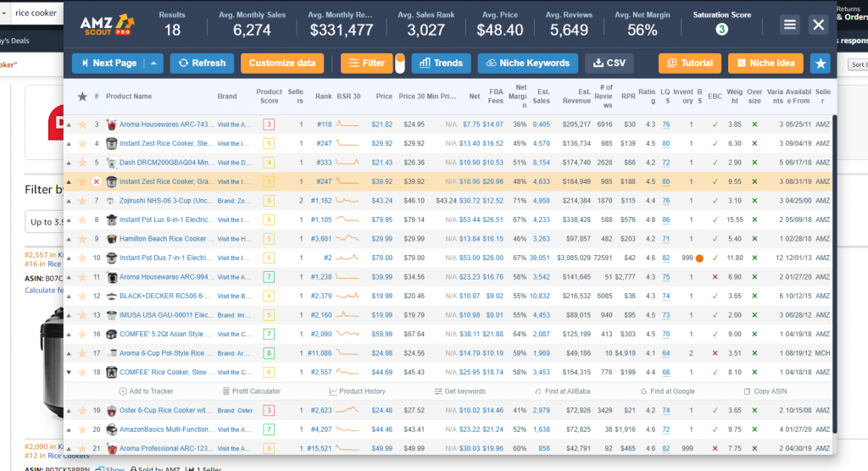868x471 pixels.
Task: Go to Next Page of results
Action: 108,63
